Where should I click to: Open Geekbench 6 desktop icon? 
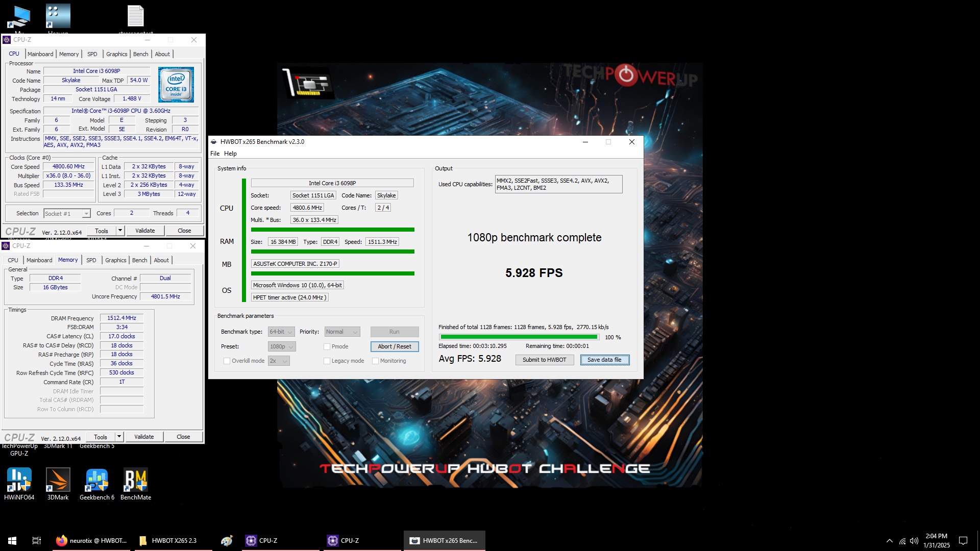coord(97,484)
